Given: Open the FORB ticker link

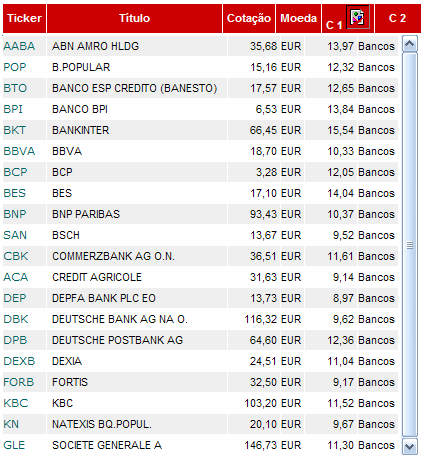Looking at the screenshot, I should coord(19,382).
